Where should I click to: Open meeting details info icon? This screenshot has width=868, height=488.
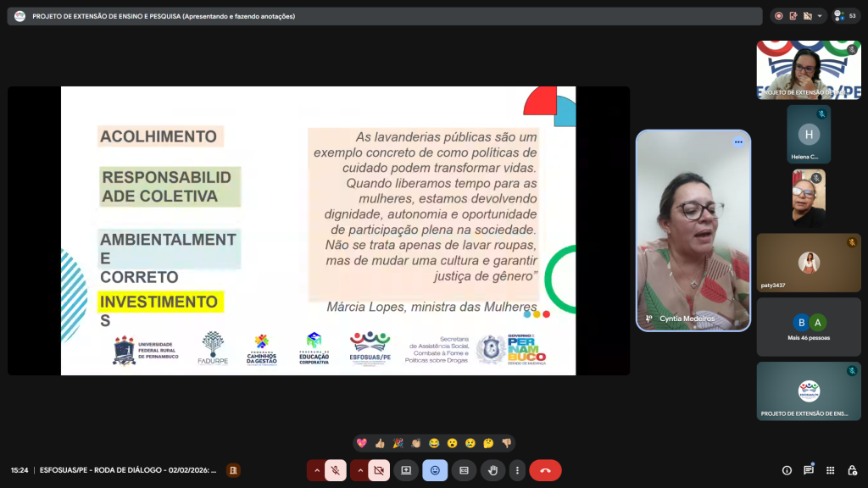[787, 470]
